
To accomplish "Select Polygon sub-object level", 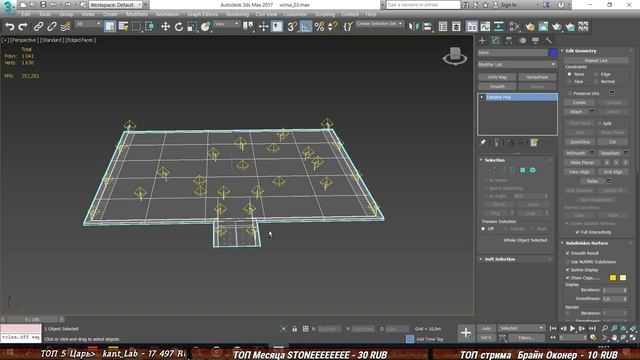I will point(523,170).
